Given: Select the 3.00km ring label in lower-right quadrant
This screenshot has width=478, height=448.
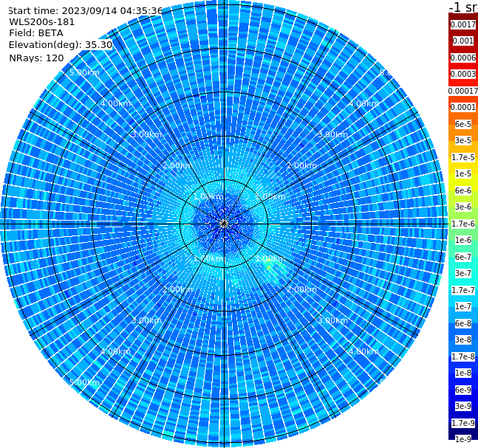Looking at the screenshot, I should click(x=333, y=320).
